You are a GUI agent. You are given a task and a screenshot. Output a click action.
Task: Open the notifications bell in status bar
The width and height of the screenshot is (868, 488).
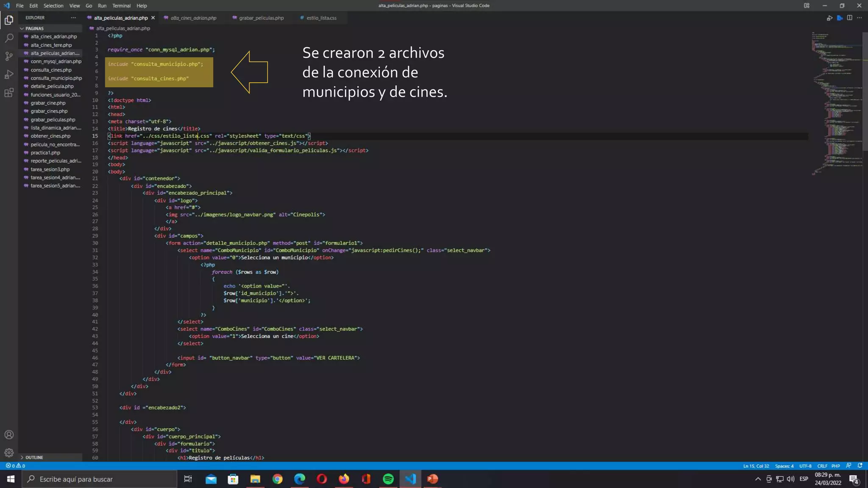pos(860,466)
